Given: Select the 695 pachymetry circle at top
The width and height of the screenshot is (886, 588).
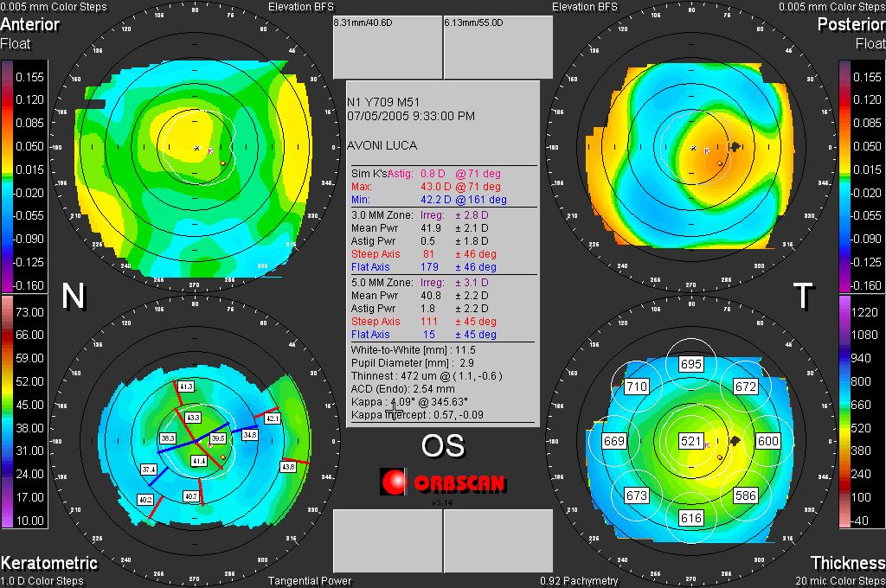Looking at the screenshot, I should pos(690,364).
